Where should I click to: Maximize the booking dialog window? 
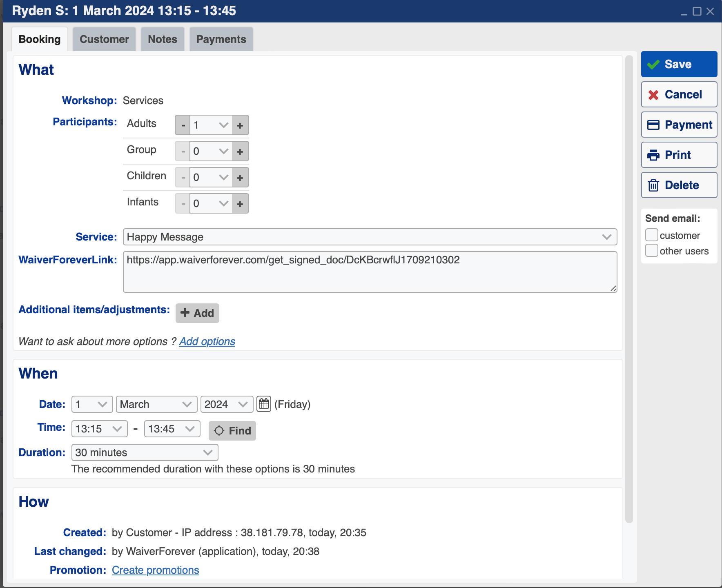pyautogui.click(x=697, y=11)
